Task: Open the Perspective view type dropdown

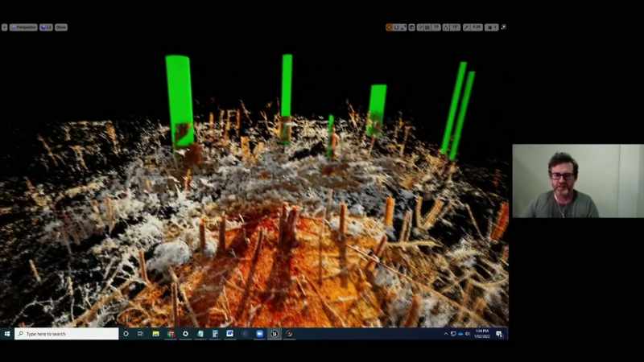Action: pyautogui.click(x=24, y=27)
